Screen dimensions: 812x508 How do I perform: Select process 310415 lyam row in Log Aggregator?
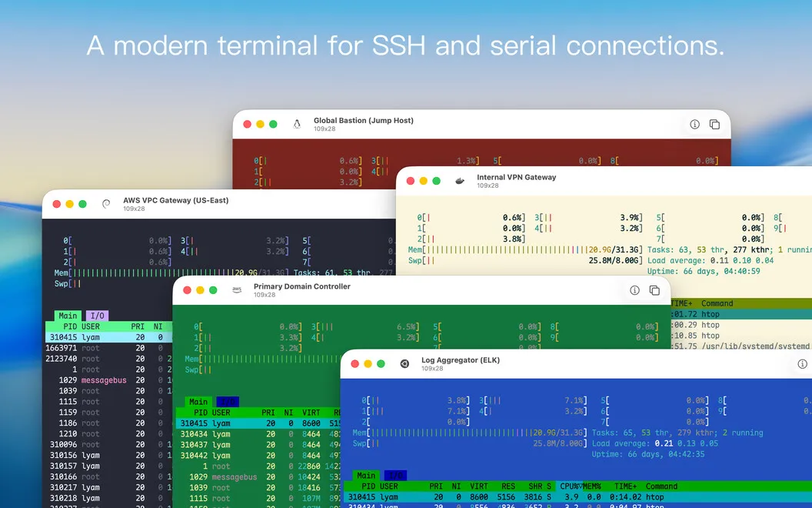577,497
